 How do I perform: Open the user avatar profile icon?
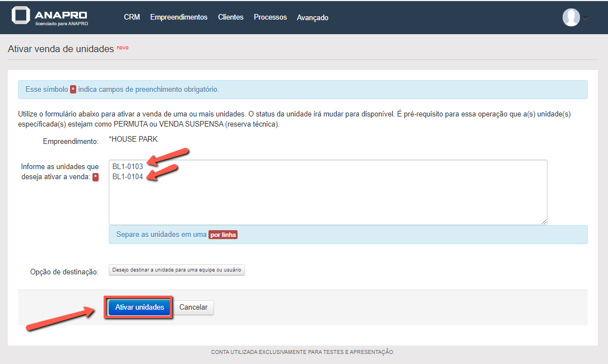[x=570, y=17]
